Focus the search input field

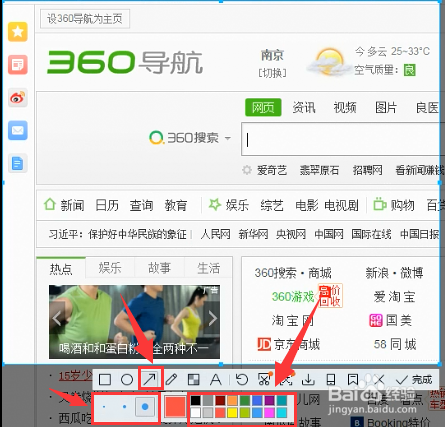coord(343,139)
